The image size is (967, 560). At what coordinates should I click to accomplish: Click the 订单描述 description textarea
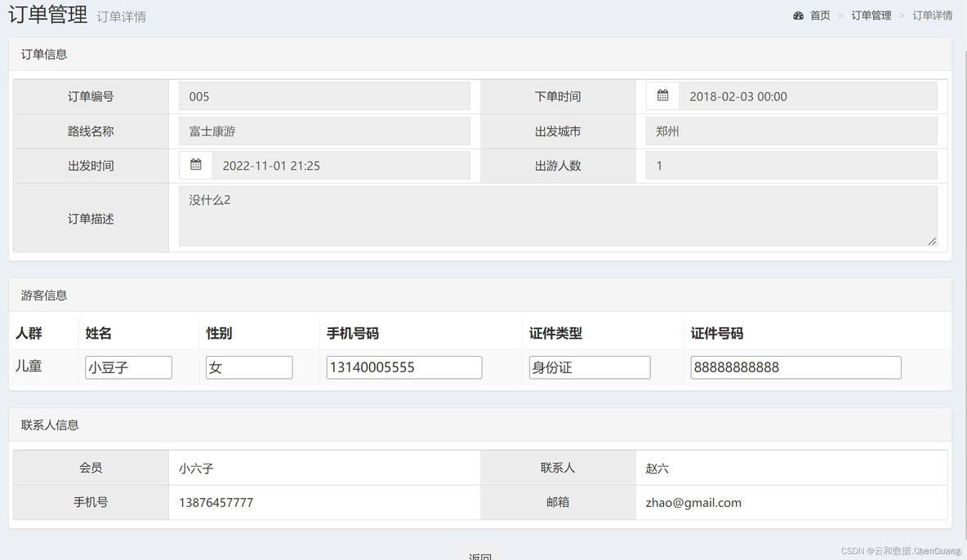[558, 216]
